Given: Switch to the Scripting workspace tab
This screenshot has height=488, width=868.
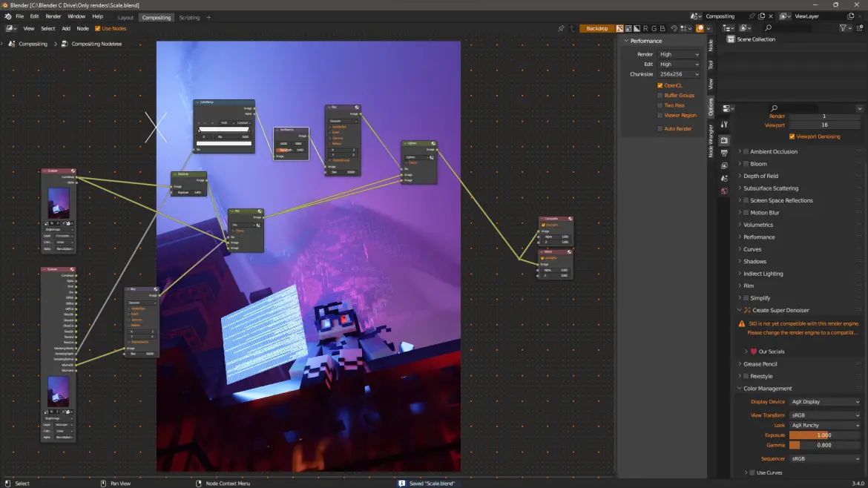Looking at the screenshot, I should pos(191,17).
